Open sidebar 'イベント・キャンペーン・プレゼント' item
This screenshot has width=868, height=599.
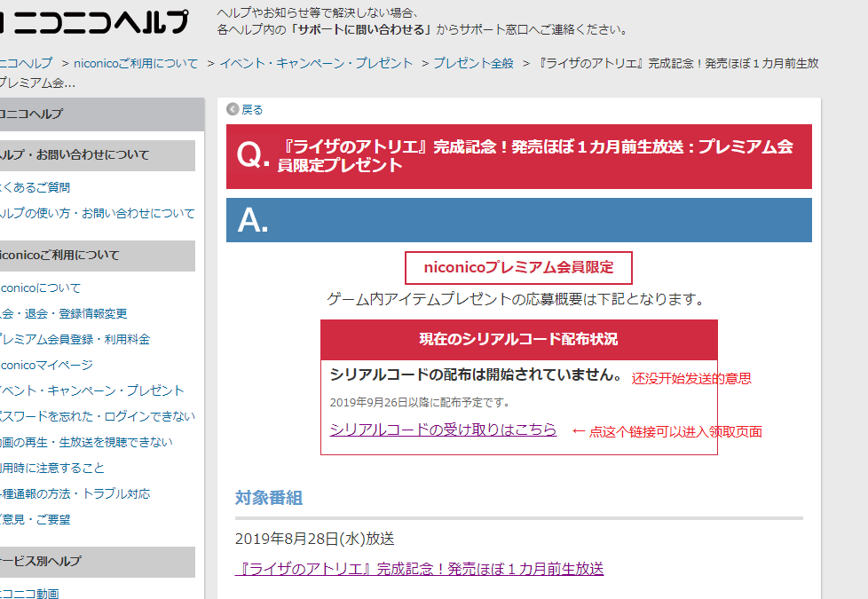(92, 390)
